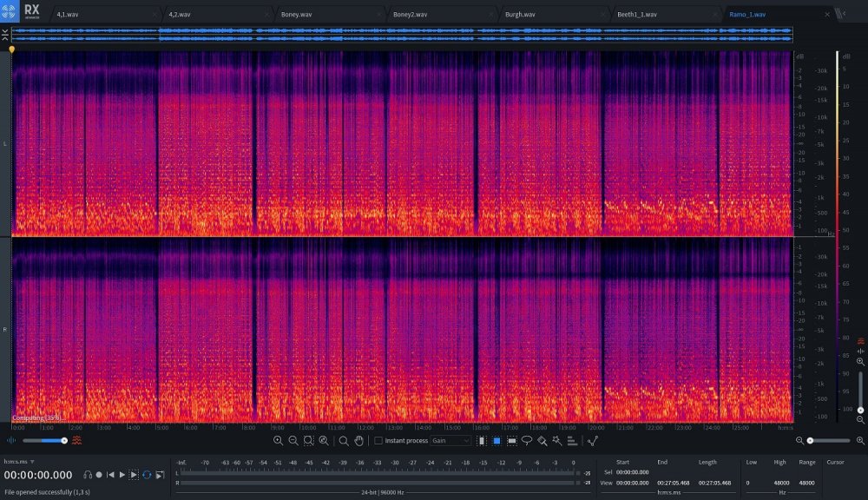Rewind to start of file
868x500 pixels.
(110, 475)
